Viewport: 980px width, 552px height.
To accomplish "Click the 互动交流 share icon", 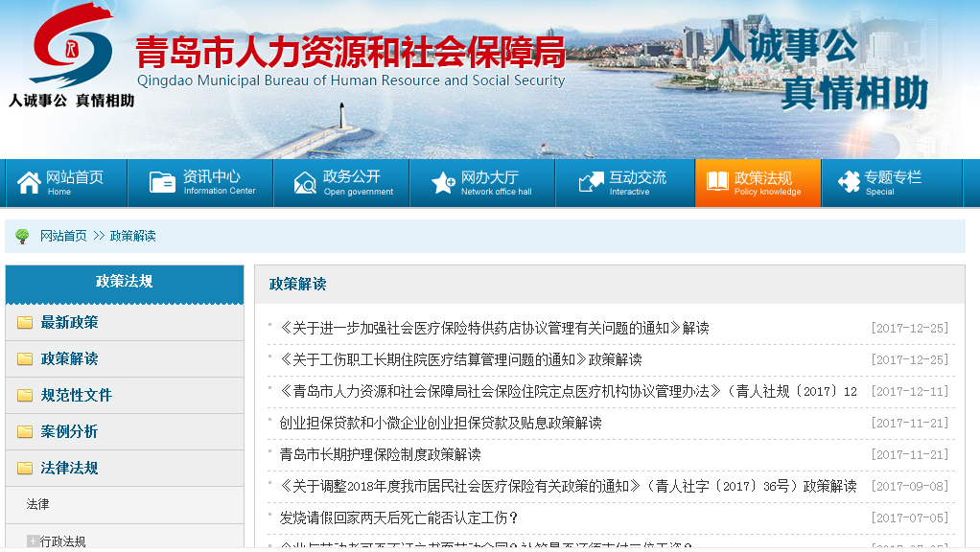I will pos(591,182).
